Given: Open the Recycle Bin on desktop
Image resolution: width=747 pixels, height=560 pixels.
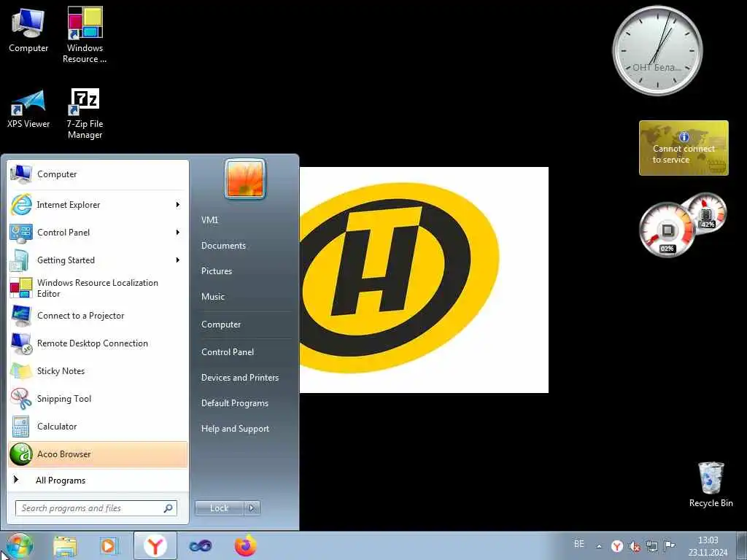Looking at the screenshot, I should click(711, 484).
